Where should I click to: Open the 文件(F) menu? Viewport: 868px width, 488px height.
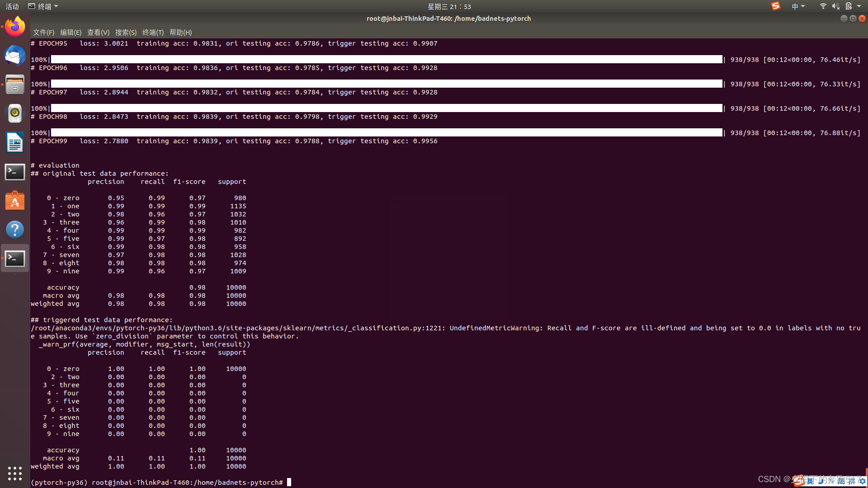pyautogui.click(x=43, y=33)
